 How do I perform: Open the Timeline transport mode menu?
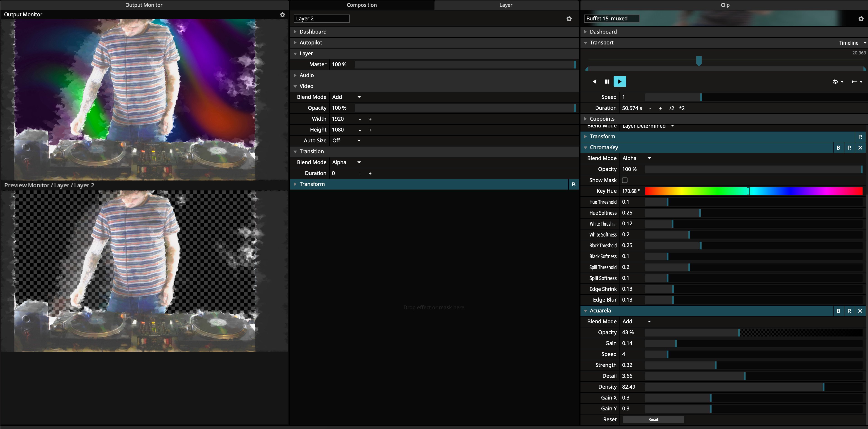tap(852, 43)
